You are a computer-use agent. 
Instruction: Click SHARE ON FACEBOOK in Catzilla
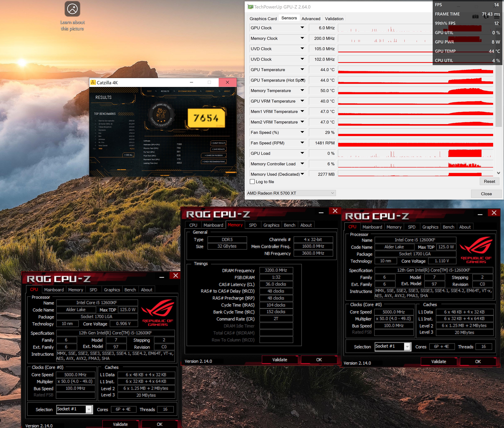214,155
